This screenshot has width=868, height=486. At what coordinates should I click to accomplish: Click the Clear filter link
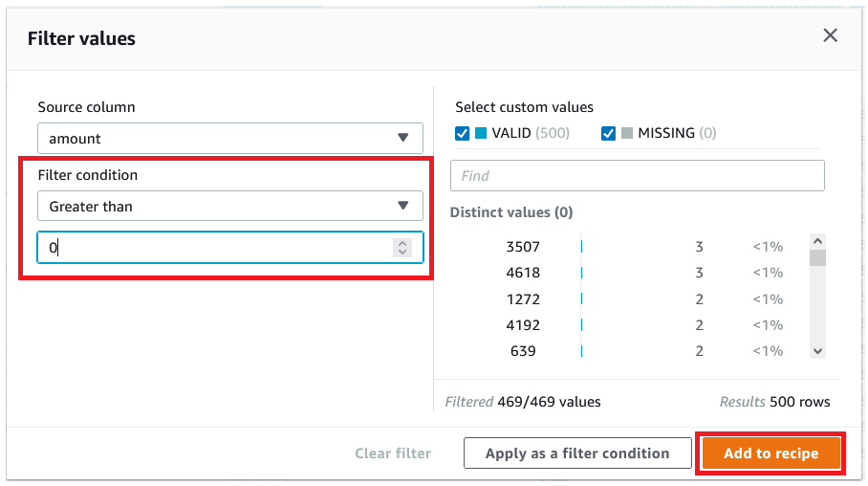(x=393, y=453)
